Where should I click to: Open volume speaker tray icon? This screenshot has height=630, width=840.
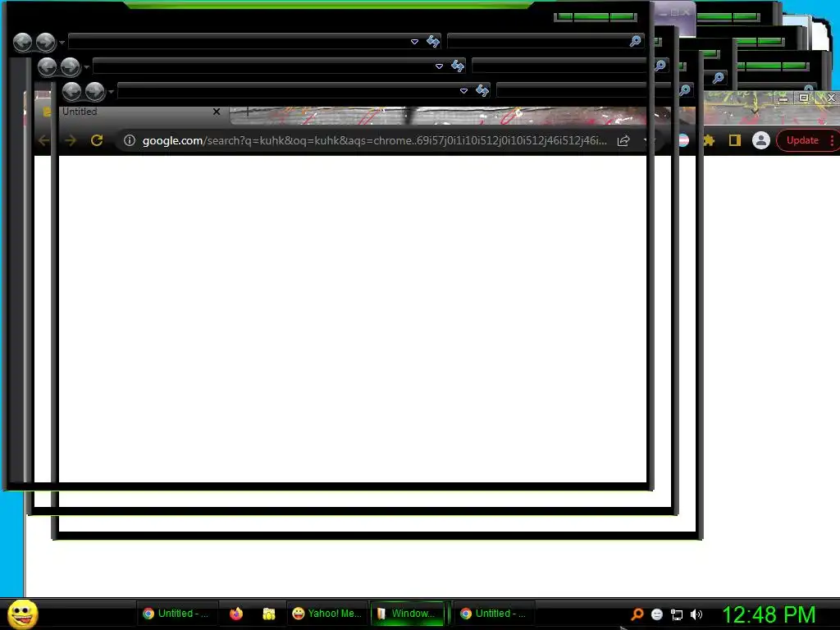pyautogui.click(x=696, y=614)
